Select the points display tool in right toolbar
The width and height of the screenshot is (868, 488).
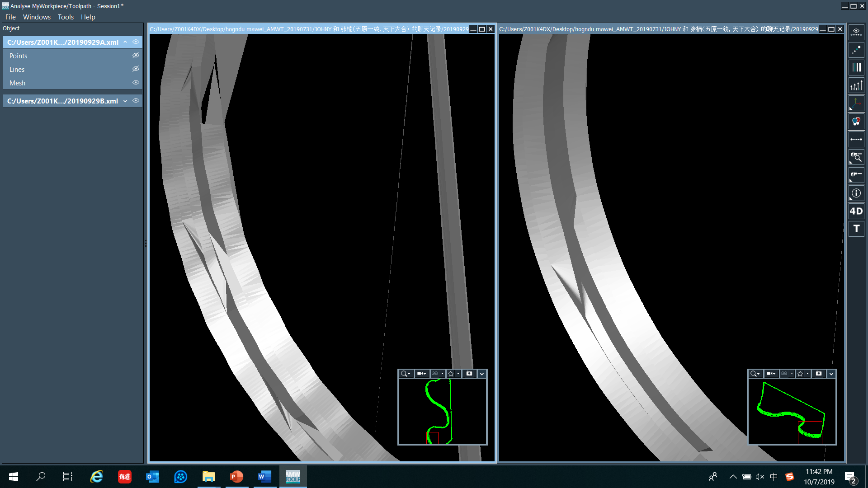(x=856, y=31)
